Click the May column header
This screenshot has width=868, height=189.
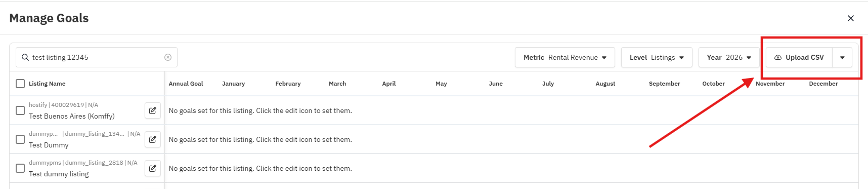[441, 84]
